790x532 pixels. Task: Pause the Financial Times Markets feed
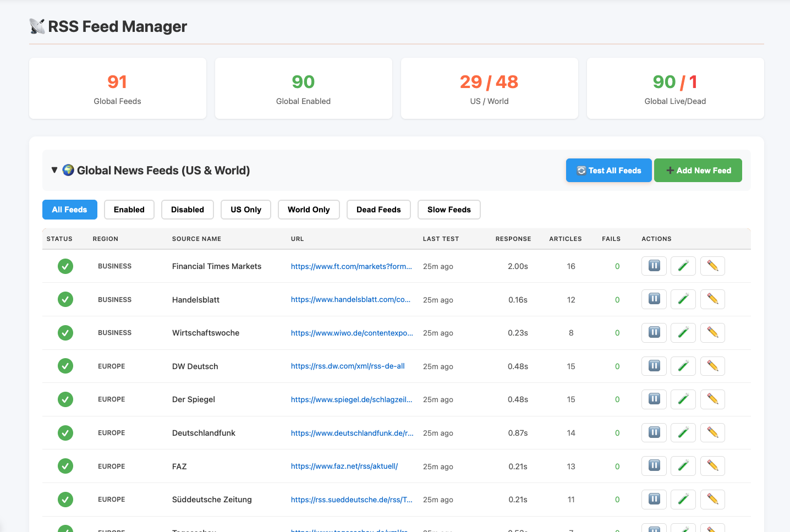(654, 266)
